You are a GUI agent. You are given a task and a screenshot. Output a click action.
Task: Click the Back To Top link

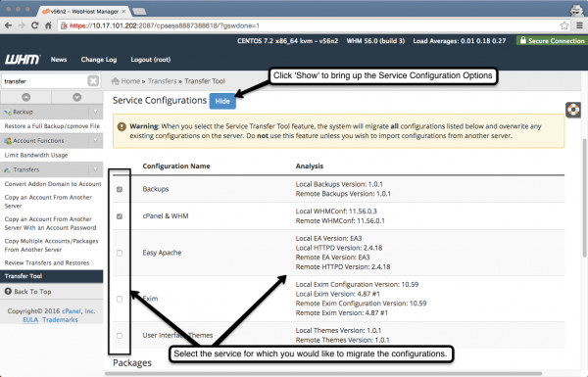click(x=32, y=291)
